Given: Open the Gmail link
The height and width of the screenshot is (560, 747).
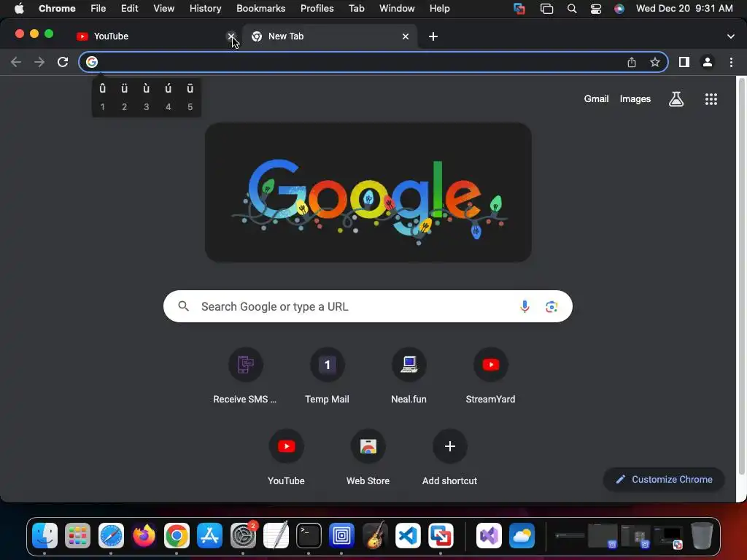Looking at the screenshot, I should (x=597, y=99).
